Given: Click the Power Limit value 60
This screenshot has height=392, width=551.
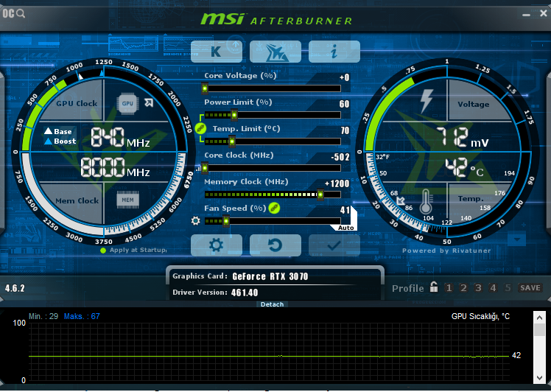Looking at the screenshot, I should (345, 104).
